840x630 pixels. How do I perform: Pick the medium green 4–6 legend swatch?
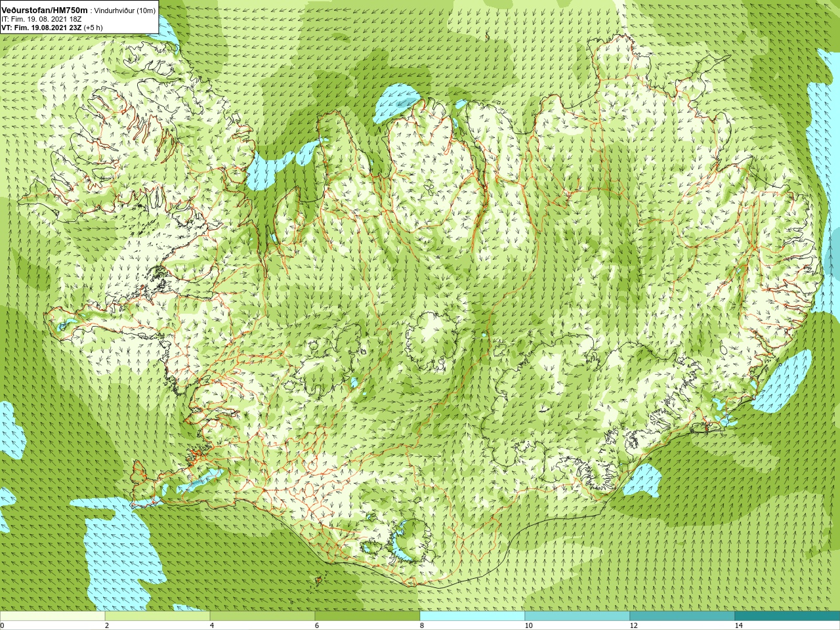pyautogui.click(x=262, y=616)
